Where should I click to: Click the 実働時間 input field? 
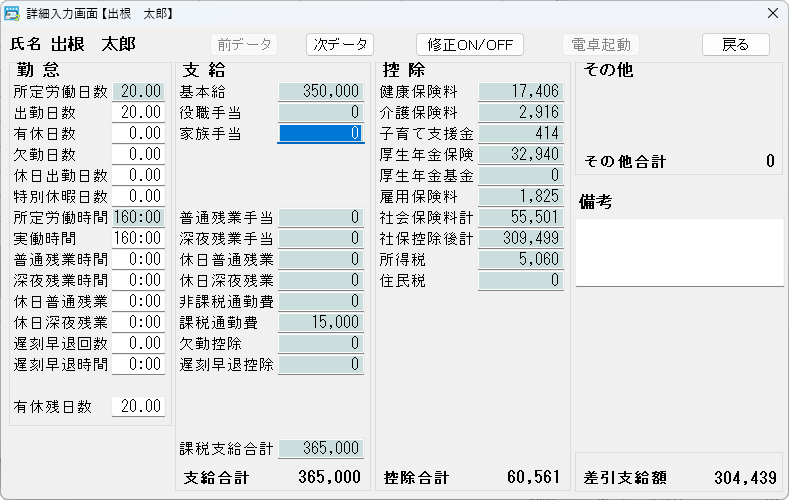(138, 238)
